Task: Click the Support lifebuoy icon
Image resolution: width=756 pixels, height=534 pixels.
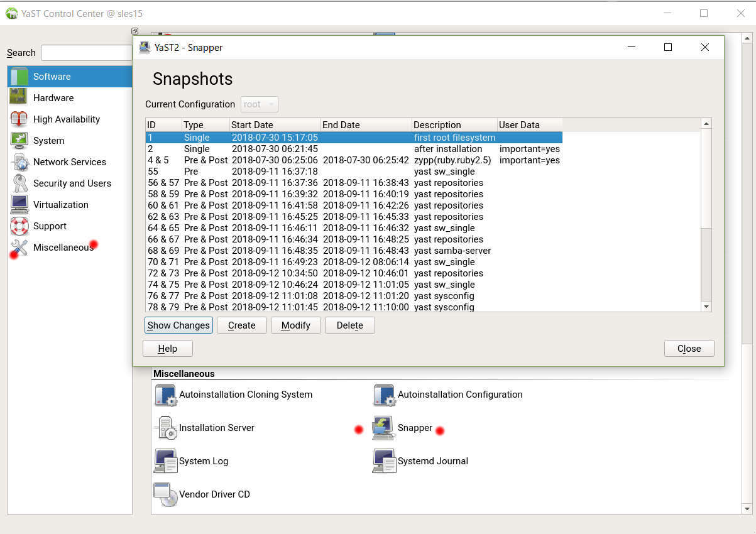Action: (x=19, y=226)
